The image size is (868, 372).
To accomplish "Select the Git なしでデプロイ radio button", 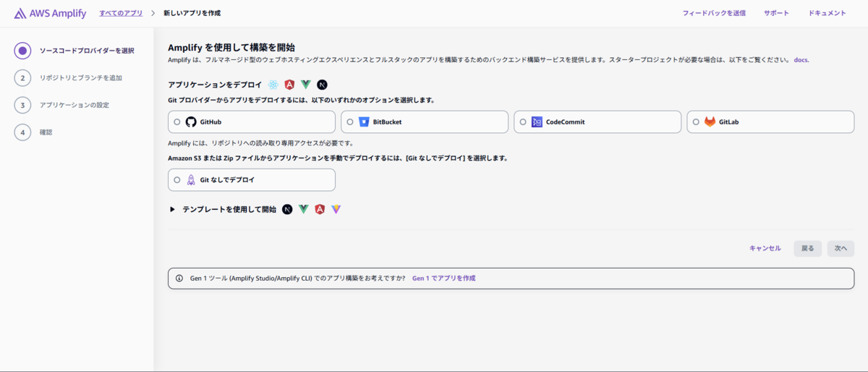I will (177, 179).
